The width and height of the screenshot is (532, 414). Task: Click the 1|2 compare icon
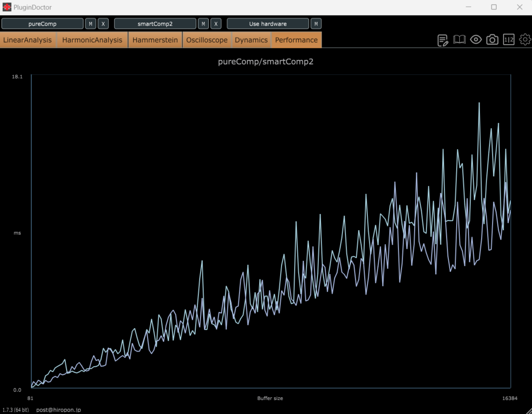pos(509,39)
